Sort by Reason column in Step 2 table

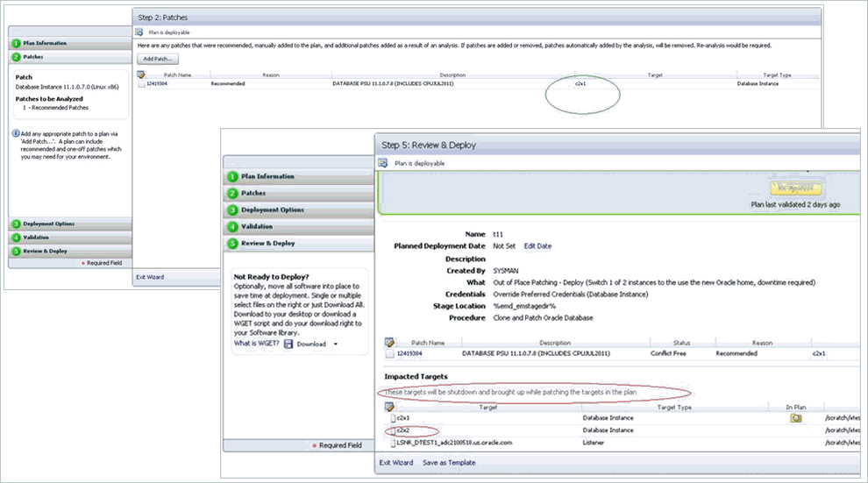[x=271, y=75]
